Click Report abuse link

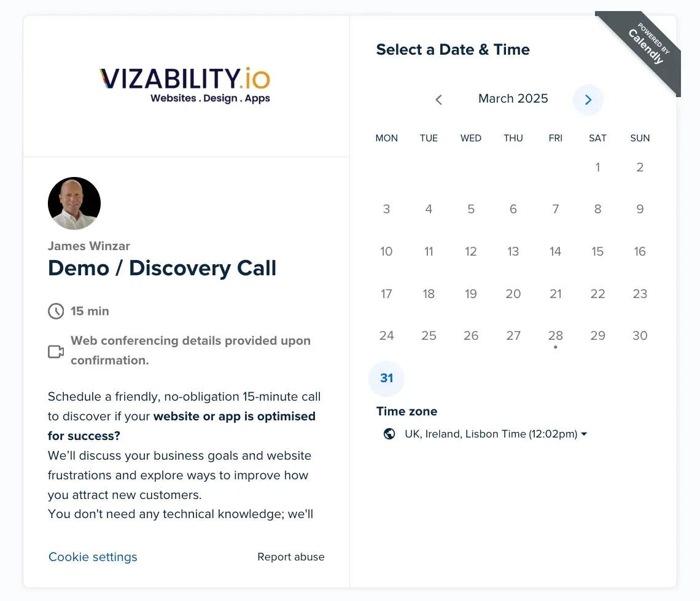(291, 557)
